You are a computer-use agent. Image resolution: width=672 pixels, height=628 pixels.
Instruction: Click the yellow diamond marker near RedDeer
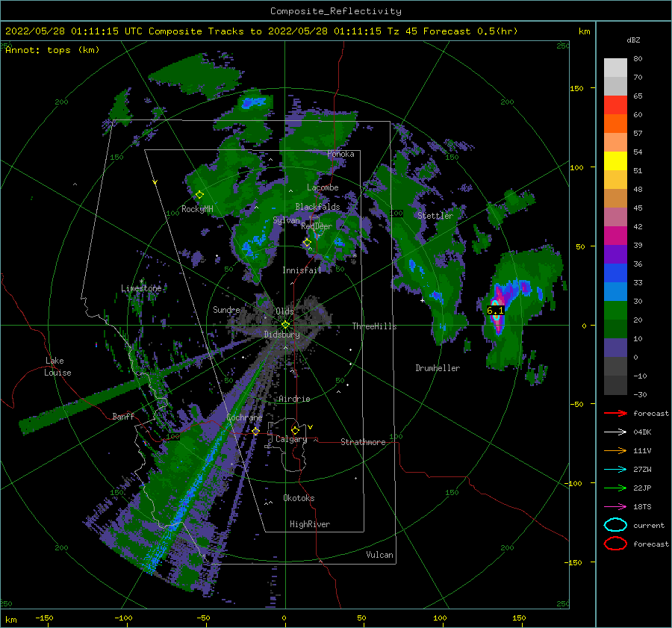[x=307, y=243]
